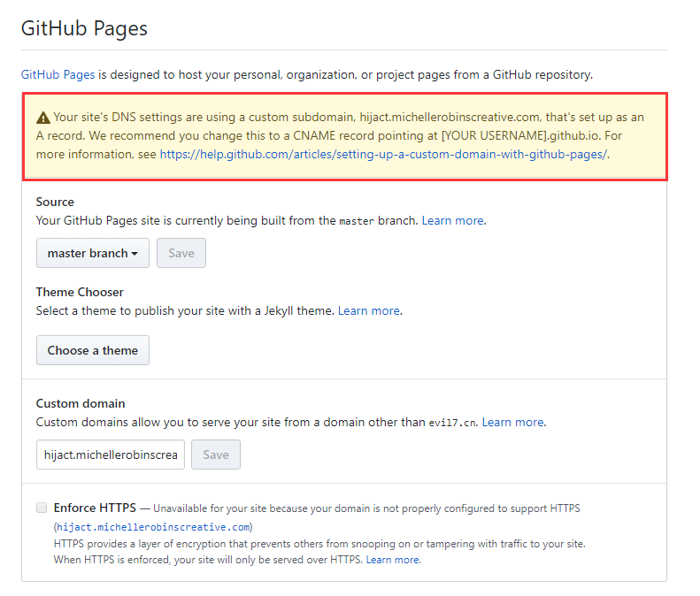Click Save button next to master branch
700x596 pixels.
tap(181, 253)
